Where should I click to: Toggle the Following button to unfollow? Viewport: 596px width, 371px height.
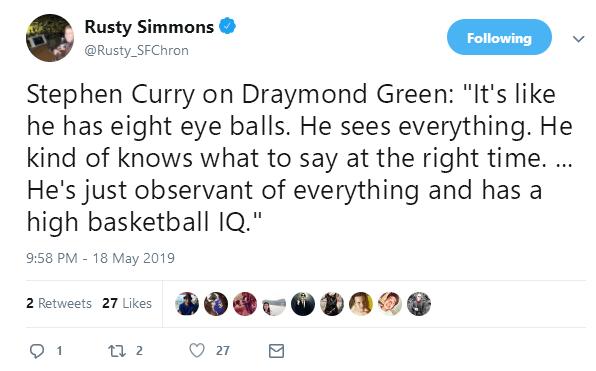pos(499,37)
